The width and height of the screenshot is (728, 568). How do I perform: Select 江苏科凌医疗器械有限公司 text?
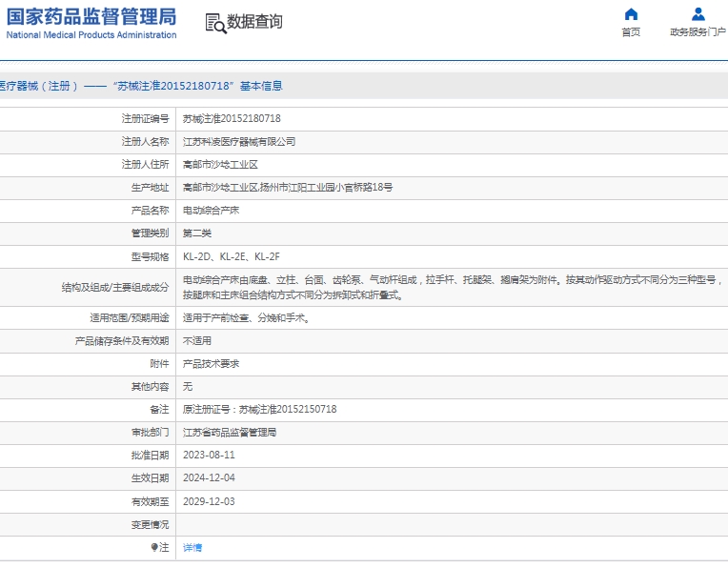click(x=239, y=142)
